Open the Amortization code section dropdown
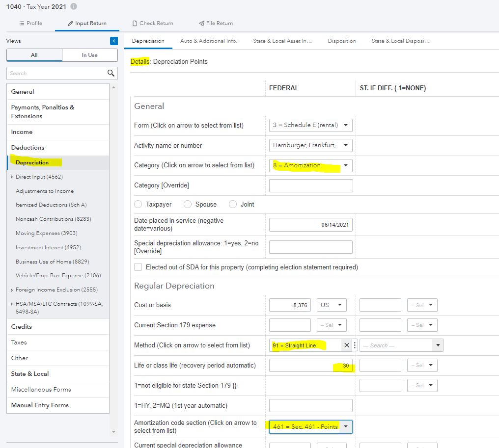499x448 pixels. [x=310, y=426]
